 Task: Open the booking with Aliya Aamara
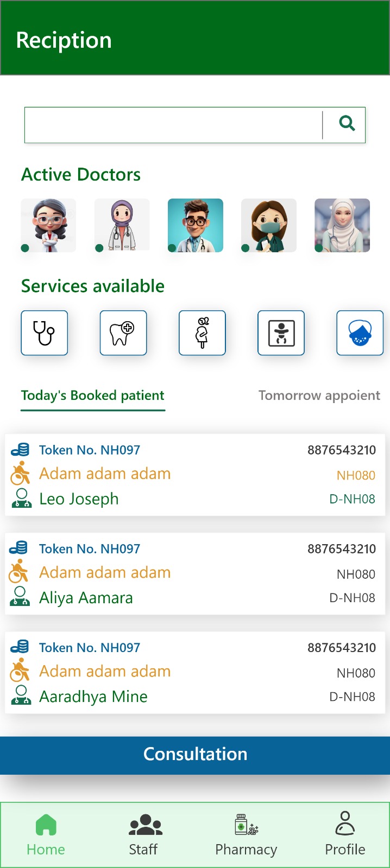(195, 573)
